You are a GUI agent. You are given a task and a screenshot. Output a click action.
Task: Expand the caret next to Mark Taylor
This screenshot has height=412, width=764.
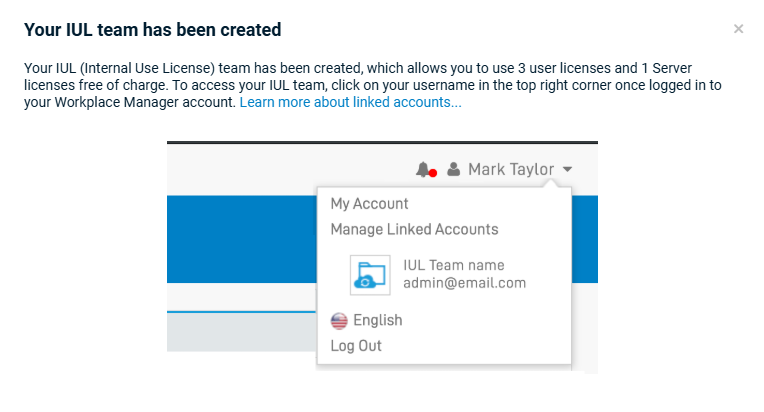point(567,170)
